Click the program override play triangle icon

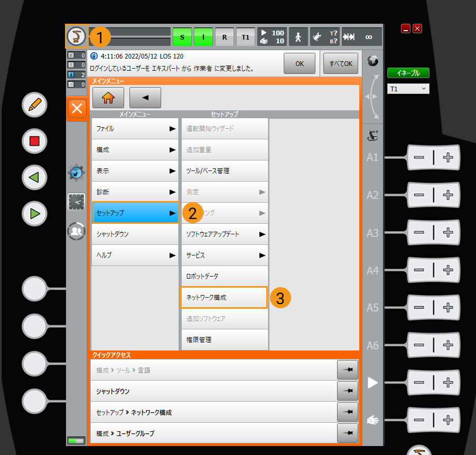click(x=372, y=383)
